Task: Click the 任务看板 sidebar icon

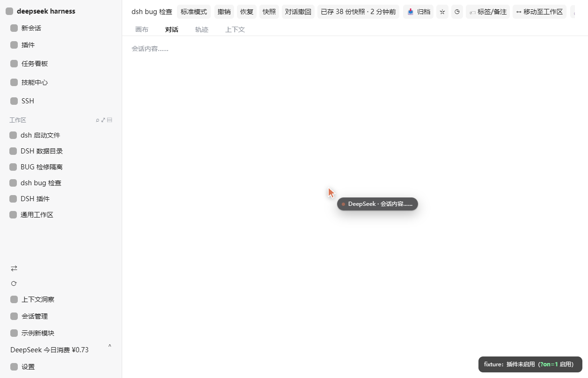Action: (x=14, y=64)
